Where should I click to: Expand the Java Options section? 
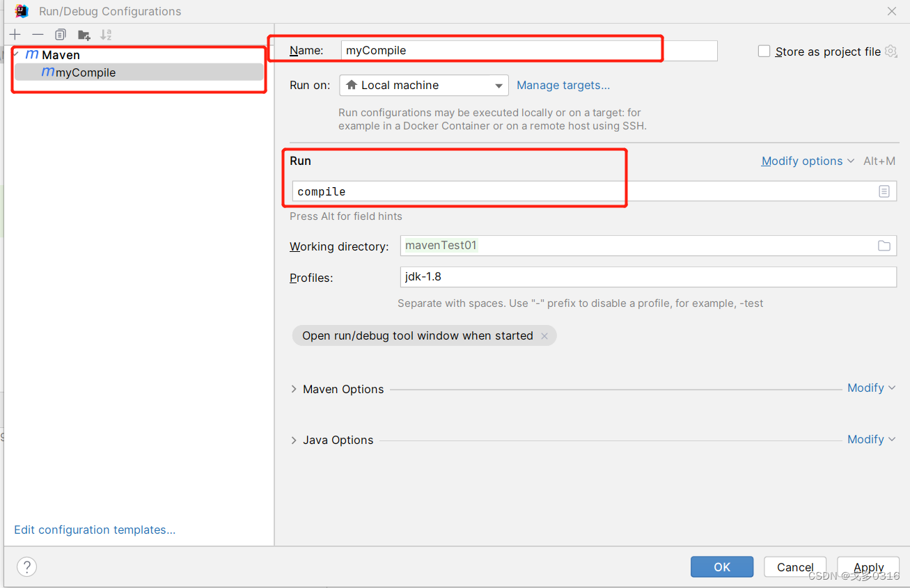(x=294, y=440)
